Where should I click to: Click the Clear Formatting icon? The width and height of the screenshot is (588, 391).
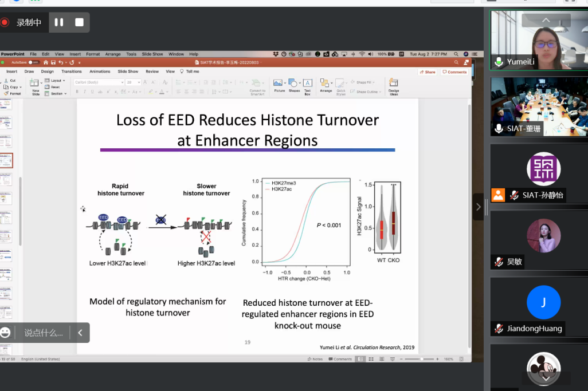[165, 82]
